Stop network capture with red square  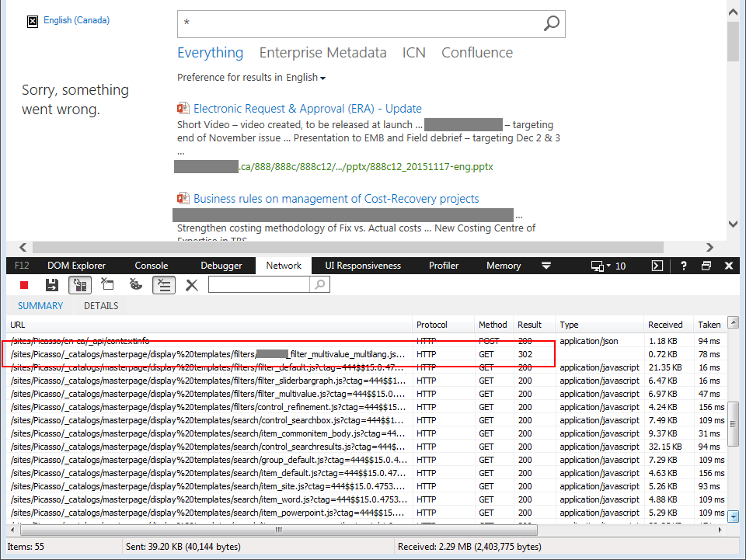(x=24, y=285)
